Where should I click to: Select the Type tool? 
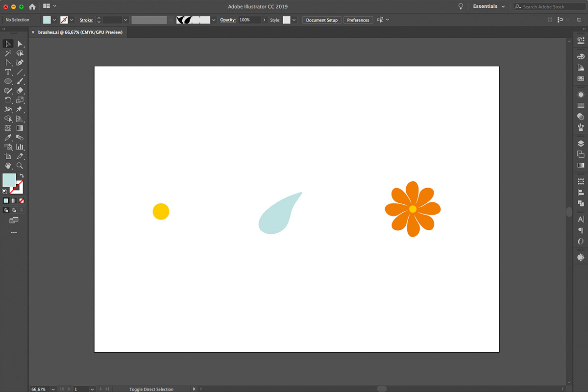[8, 72]
